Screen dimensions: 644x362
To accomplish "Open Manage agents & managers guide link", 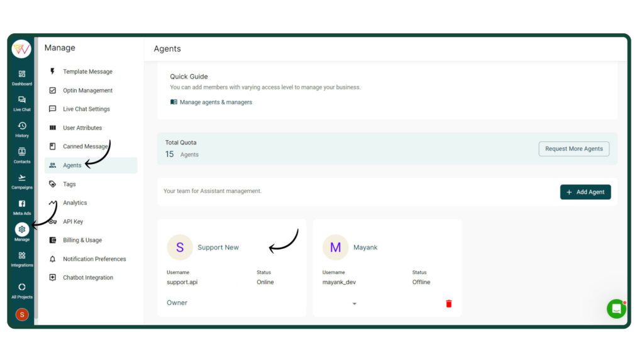I will tap(215, 102).
